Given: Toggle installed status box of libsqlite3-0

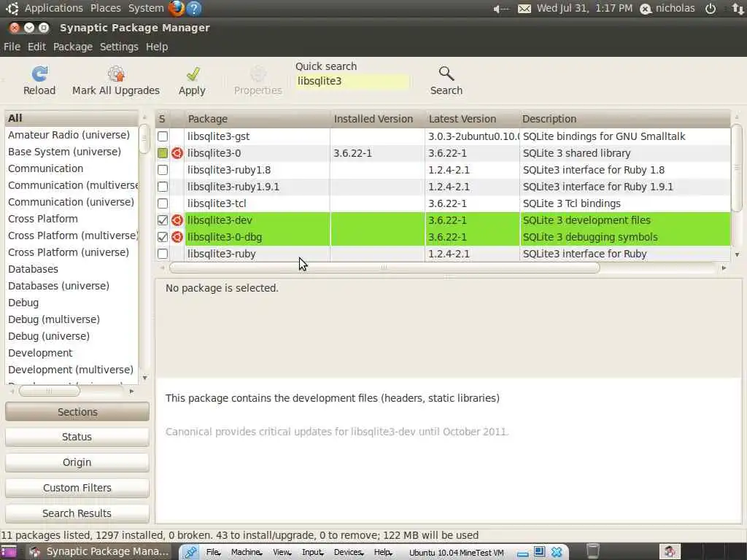Looking at the screenshot, I should tap(163, 153).
